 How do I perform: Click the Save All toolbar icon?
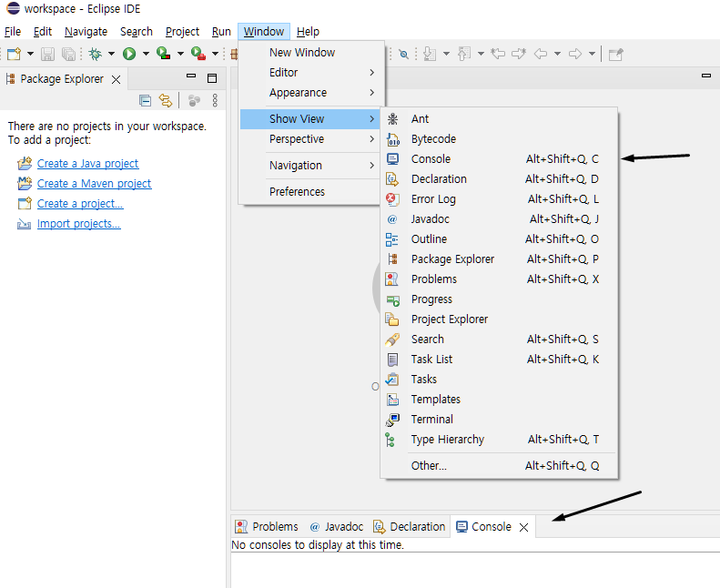[x=68, y=55]
